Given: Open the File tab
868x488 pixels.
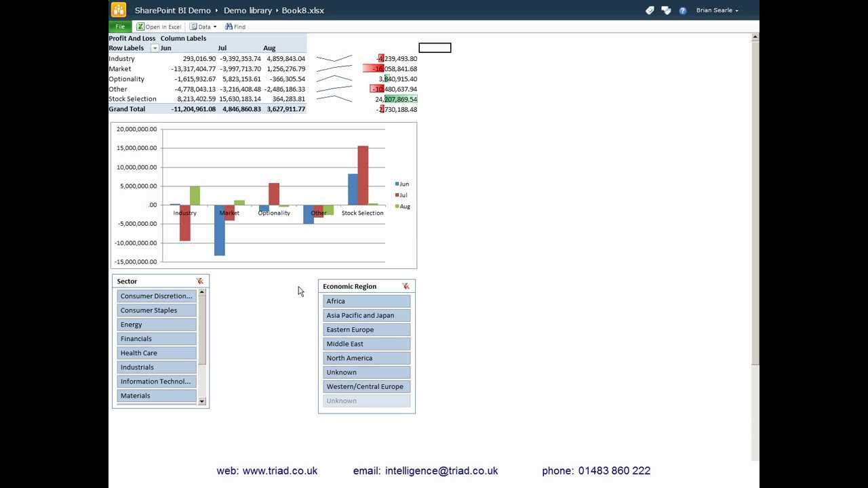Looking at the screenshot, I should point(120,26).
